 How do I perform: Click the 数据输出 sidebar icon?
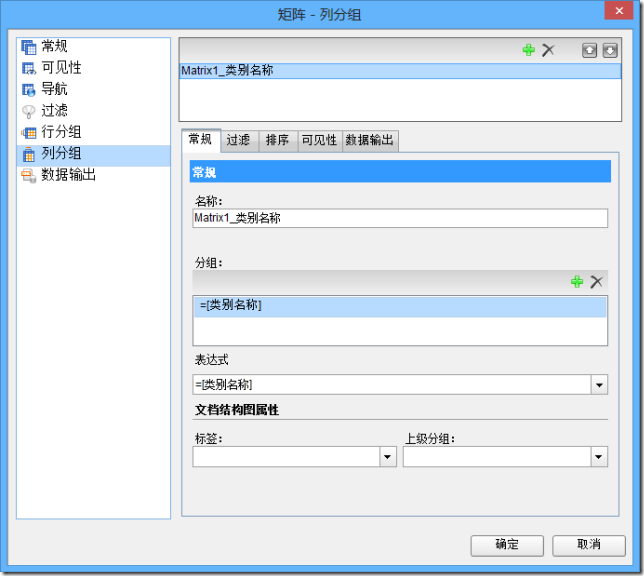pos(29,176)
